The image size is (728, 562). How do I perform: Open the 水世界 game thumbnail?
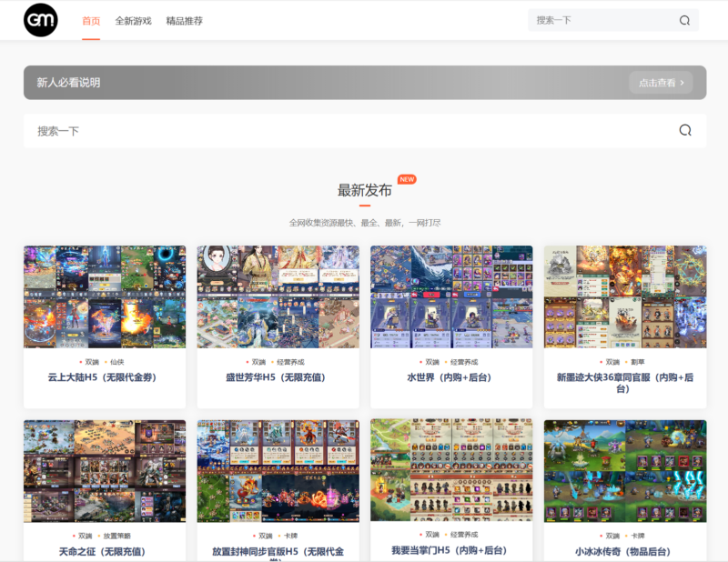pyautogui.click(x=451, y=297)
